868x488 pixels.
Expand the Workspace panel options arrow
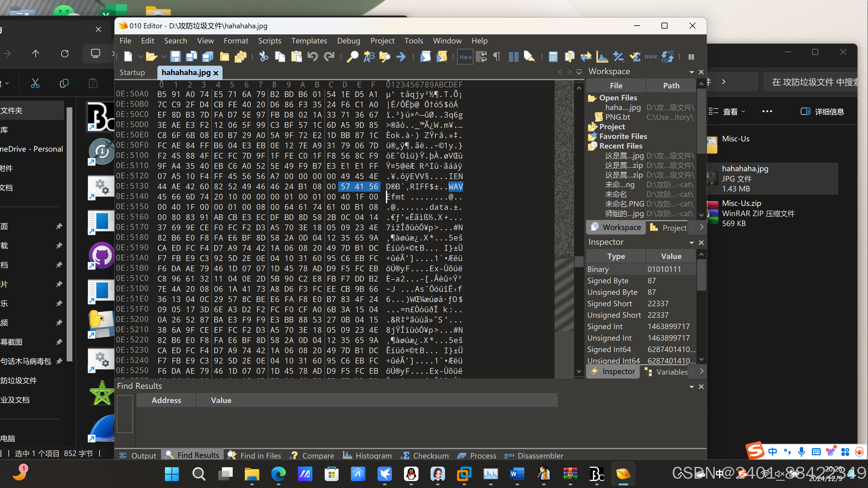point(691,72)
